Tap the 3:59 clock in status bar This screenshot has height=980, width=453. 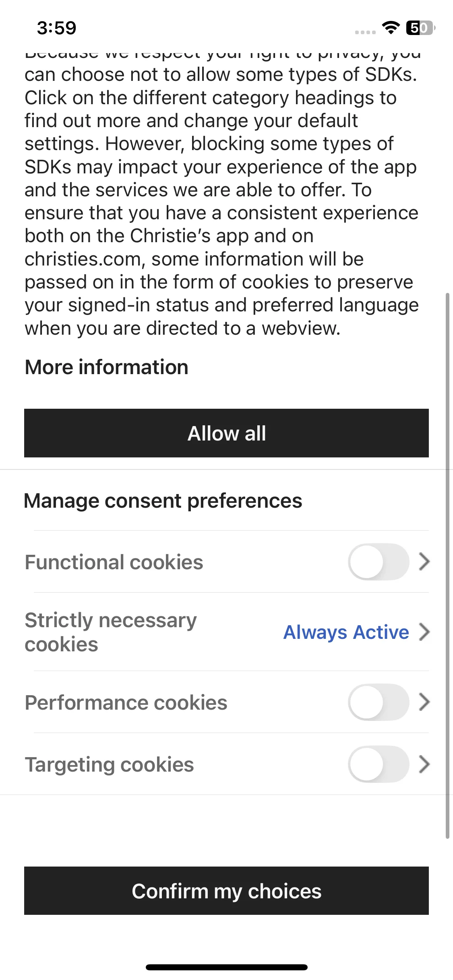pos(56,28)
